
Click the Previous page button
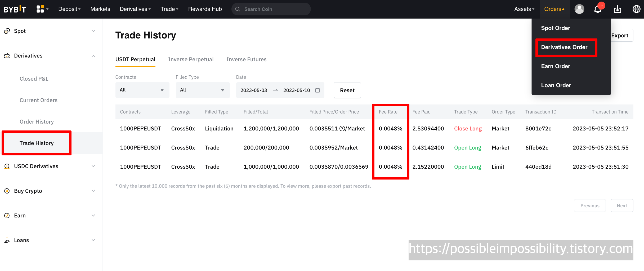(x=590, y=206)
